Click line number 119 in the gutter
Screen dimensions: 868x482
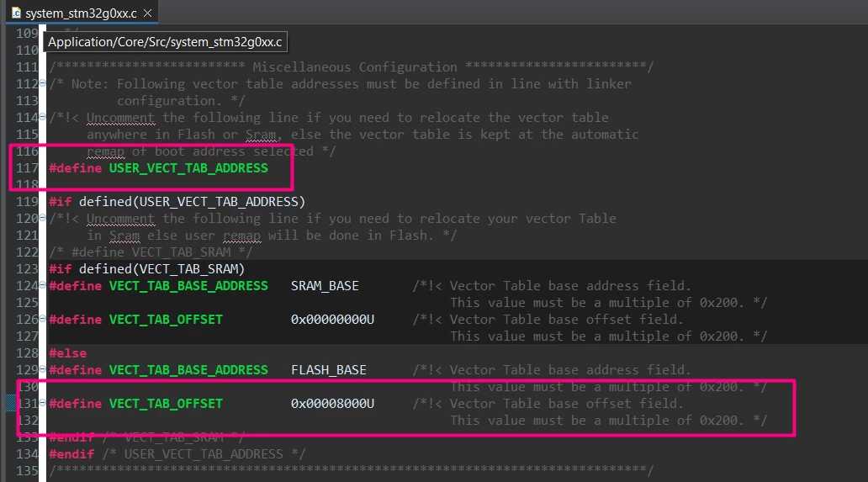(27, 201)
